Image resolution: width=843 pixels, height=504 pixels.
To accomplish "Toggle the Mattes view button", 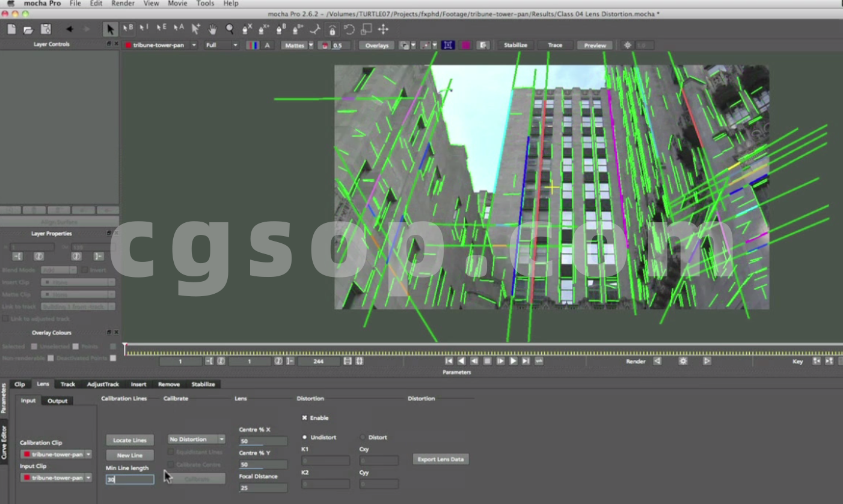I will [x=294, y=45].
